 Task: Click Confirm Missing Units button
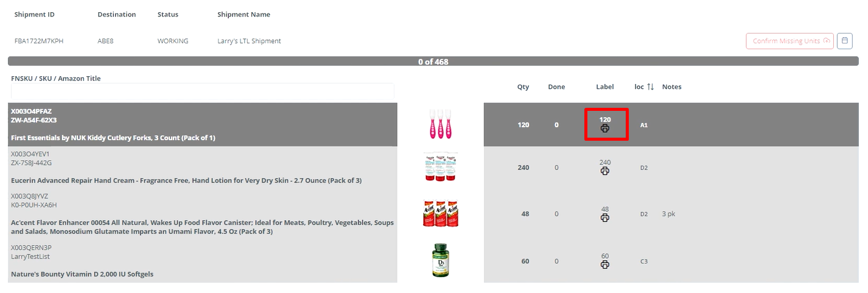pos(789,41)
